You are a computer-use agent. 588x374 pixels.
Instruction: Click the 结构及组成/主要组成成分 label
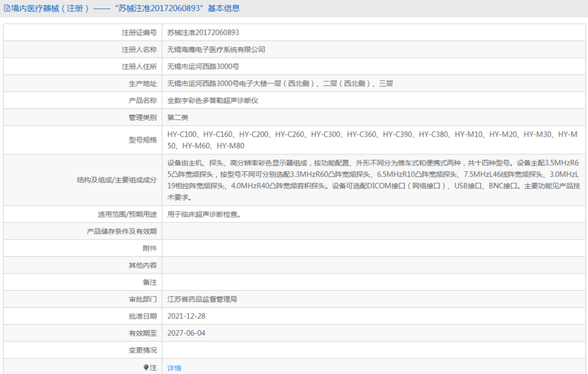(117, 180)
